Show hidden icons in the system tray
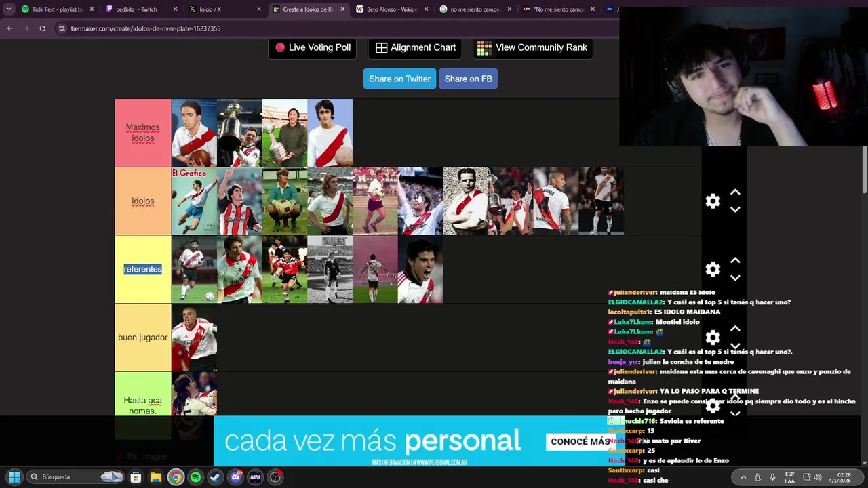This screenshot has height=488, width=868. [743, 477]
